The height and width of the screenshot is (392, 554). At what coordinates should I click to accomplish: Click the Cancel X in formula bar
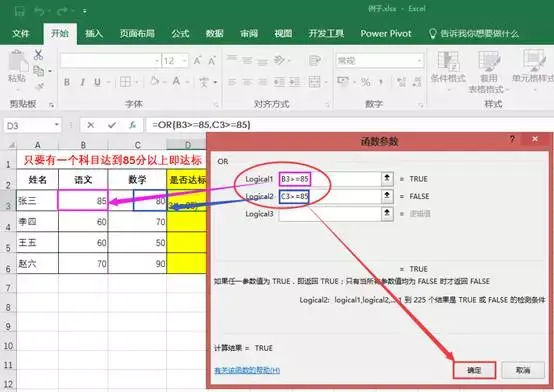91,125
